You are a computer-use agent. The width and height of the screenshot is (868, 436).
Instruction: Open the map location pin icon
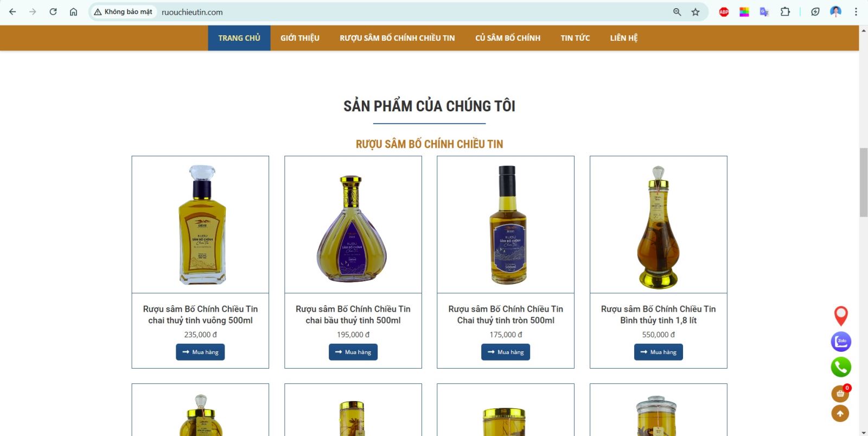(x=841, y=315)
